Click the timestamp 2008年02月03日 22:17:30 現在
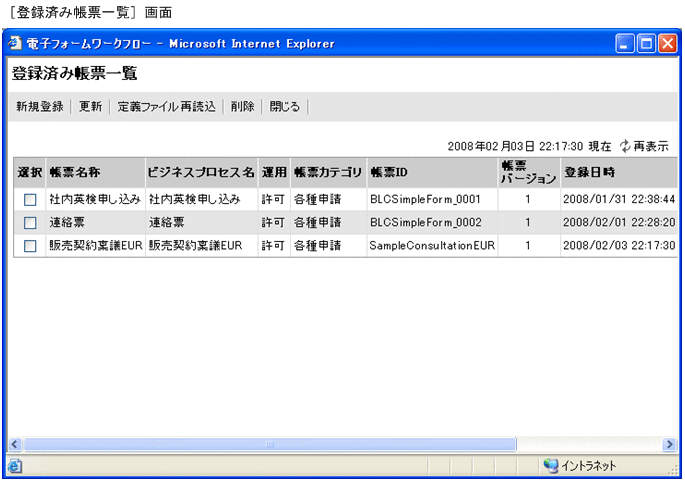The width and height of the screenshot is (685, 483). pos(529,146)
